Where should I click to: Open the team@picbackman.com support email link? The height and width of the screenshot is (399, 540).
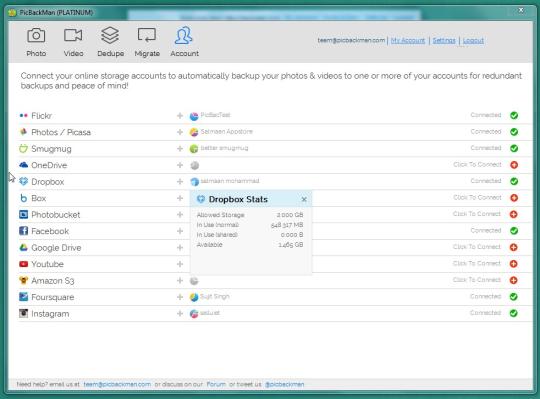click(117, 384)
